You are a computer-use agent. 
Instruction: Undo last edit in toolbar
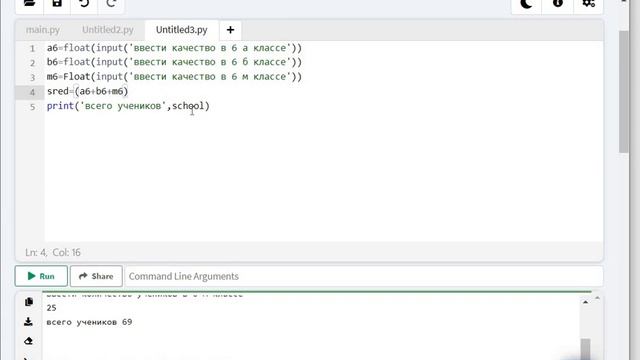coord(84,4)
